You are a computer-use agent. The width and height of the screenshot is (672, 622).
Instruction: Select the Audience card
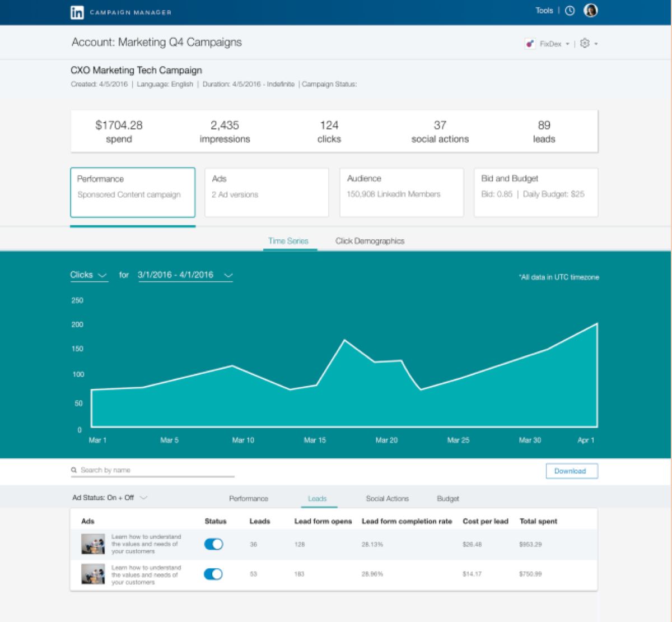[x=401, y=192]
